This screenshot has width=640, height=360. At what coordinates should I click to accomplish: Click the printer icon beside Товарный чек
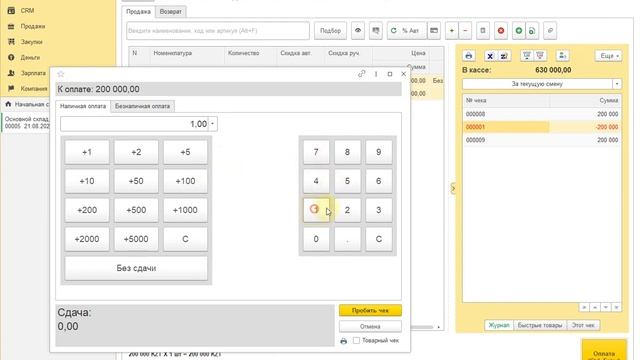344,341
